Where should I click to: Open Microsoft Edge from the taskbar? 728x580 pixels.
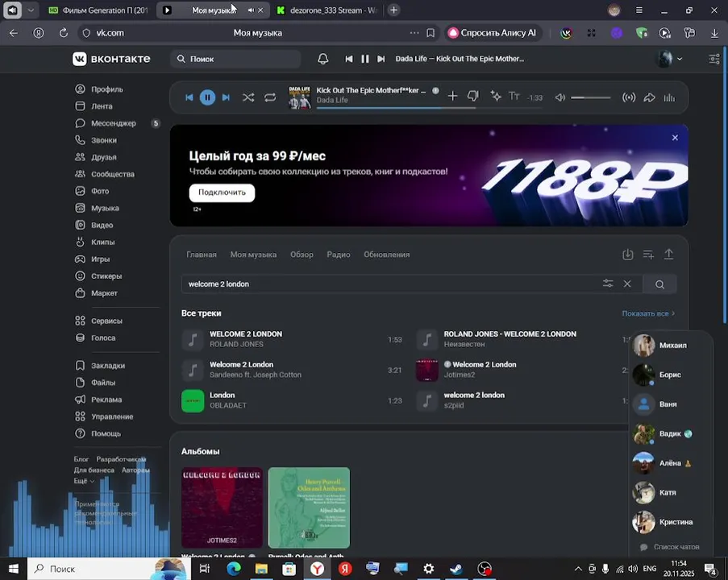(234, 569)
